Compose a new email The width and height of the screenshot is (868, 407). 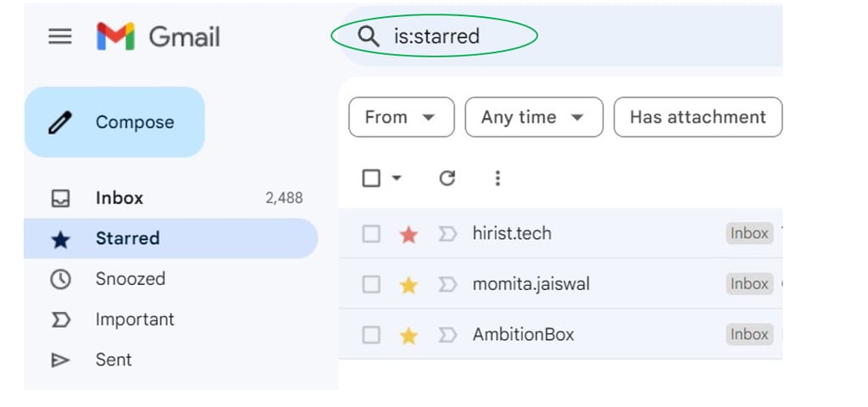[x=114, y=122]
